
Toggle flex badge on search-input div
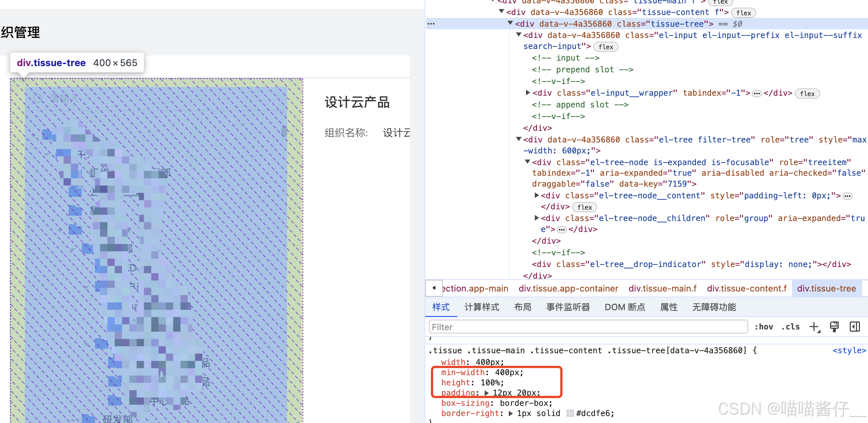pos(606,47)
